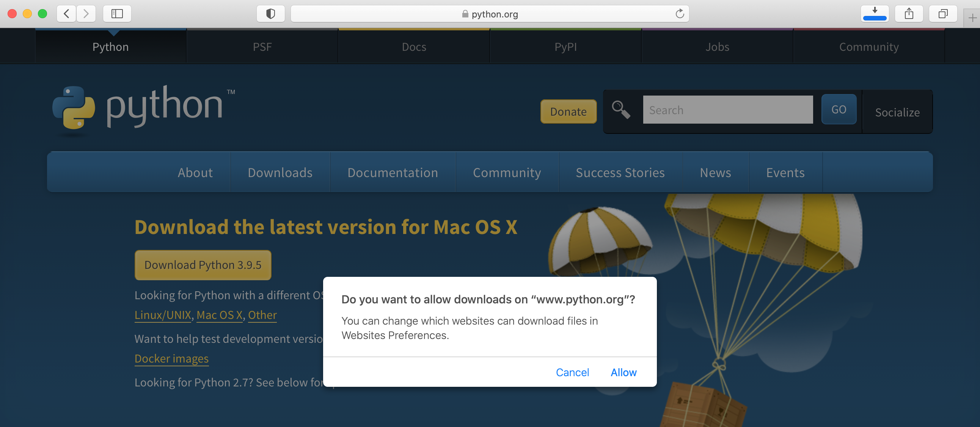
Task: Click Cancel to deny download permission
Action: (573, 372)
